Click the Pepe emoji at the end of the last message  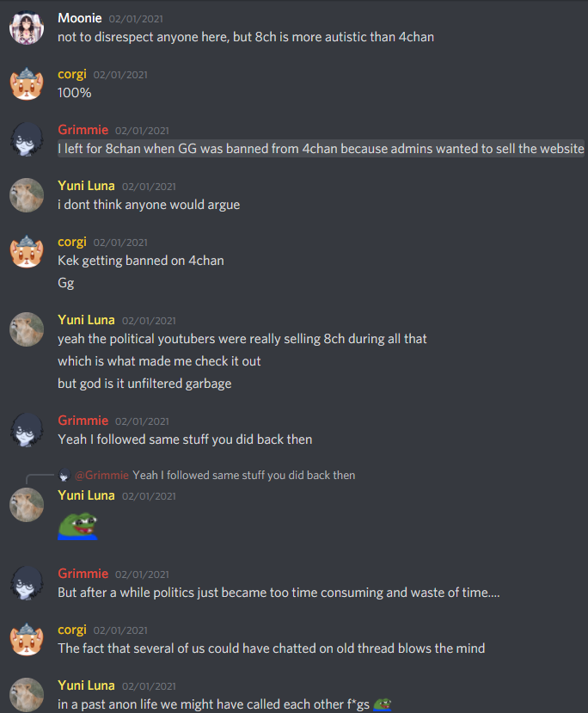pyautogui.click(x=383, y=704)
